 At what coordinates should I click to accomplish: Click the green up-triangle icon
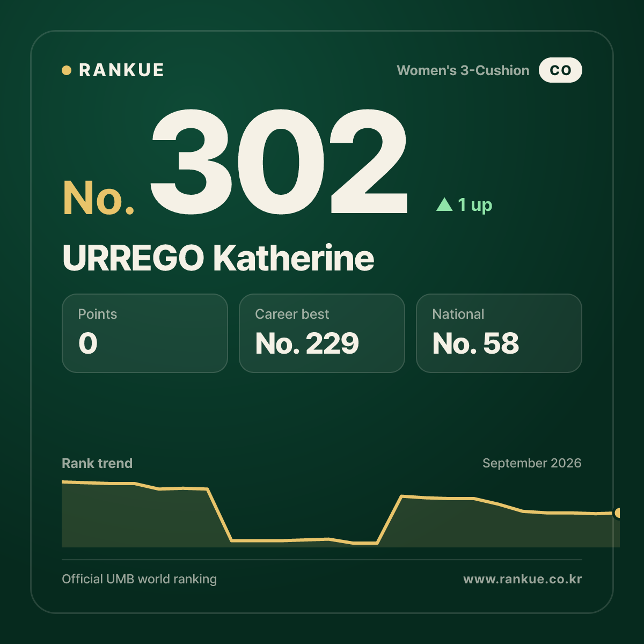(444, 204)
